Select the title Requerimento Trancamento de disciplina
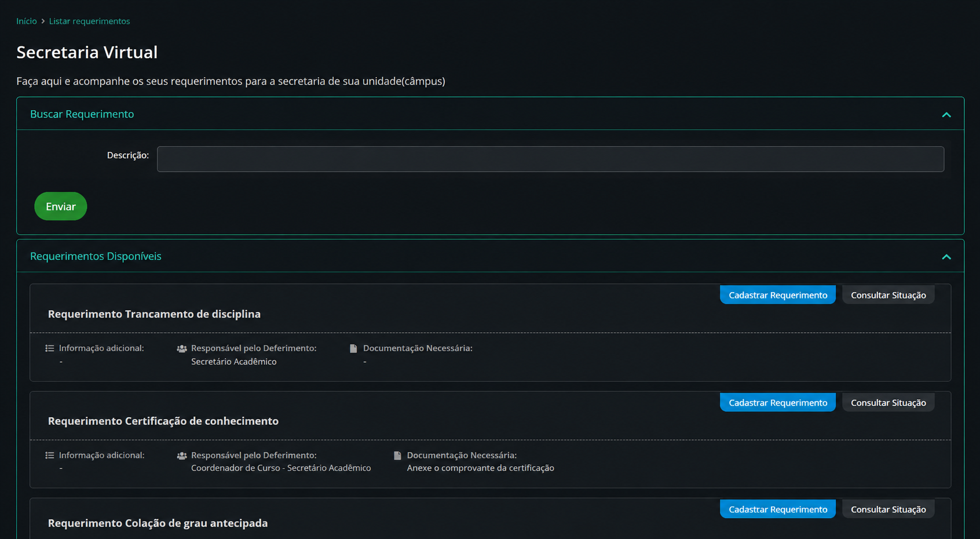 pyautogui.click(x=154, y=314)
